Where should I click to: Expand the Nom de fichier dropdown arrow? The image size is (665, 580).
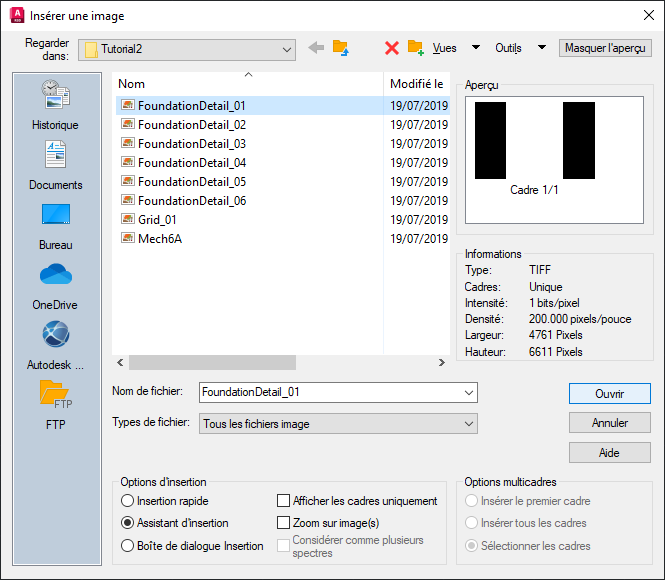tap(469, 393)
